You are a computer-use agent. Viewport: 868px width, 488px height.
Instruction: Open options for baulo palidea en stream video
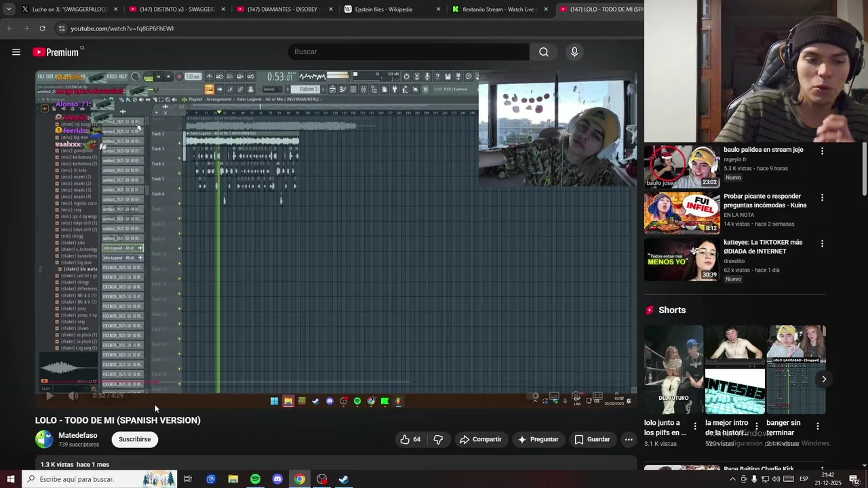[x=822, y=151]
